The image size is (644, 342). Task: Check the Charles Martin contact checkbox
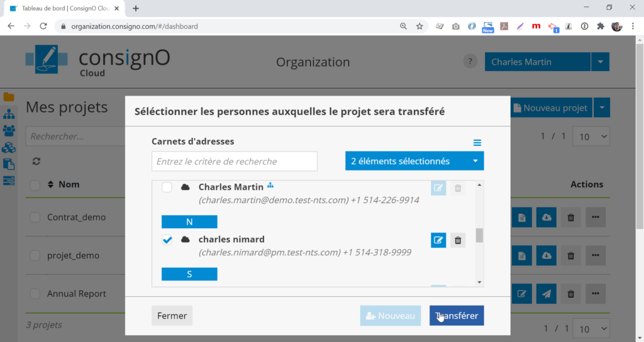(167, 187)
